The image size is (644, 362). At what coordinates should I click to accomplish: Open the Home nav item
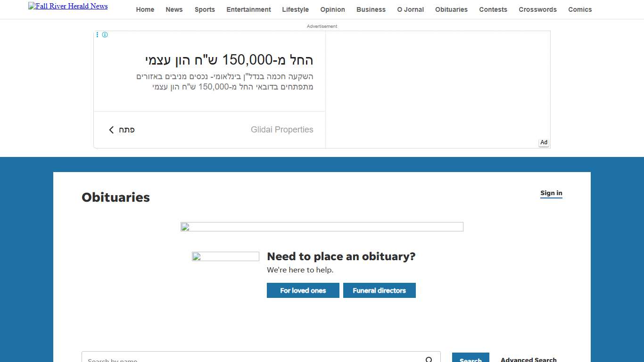tap(145, 9)
